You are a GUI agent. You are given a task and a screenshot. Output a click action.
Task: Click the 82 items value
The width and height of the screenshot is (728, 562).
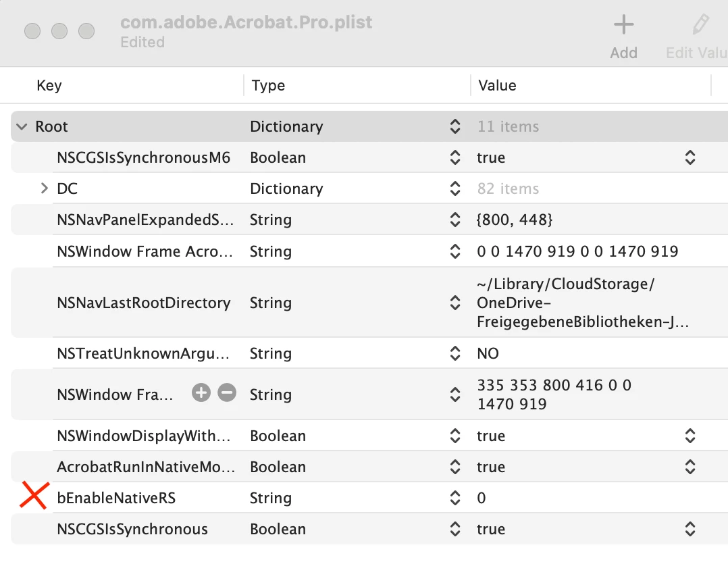tap(509, 188)
